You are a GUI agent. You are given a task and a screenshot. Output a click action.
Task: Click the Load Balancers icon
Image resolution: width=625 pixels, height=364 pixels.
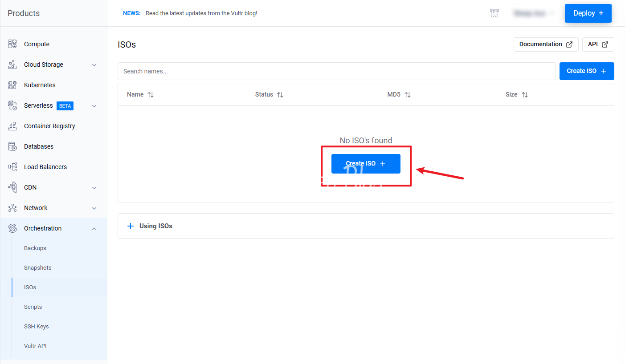click(12, 167)
